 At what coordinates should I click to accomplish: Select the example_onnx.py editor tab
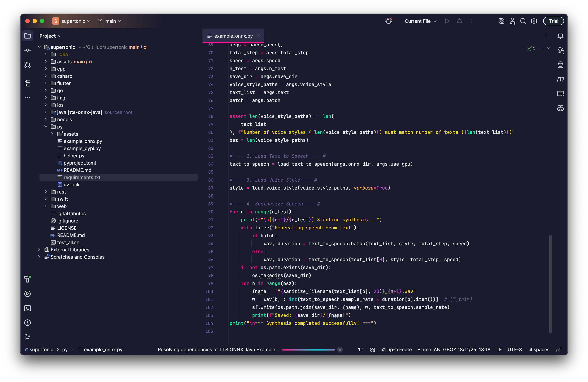pos(233,36)
